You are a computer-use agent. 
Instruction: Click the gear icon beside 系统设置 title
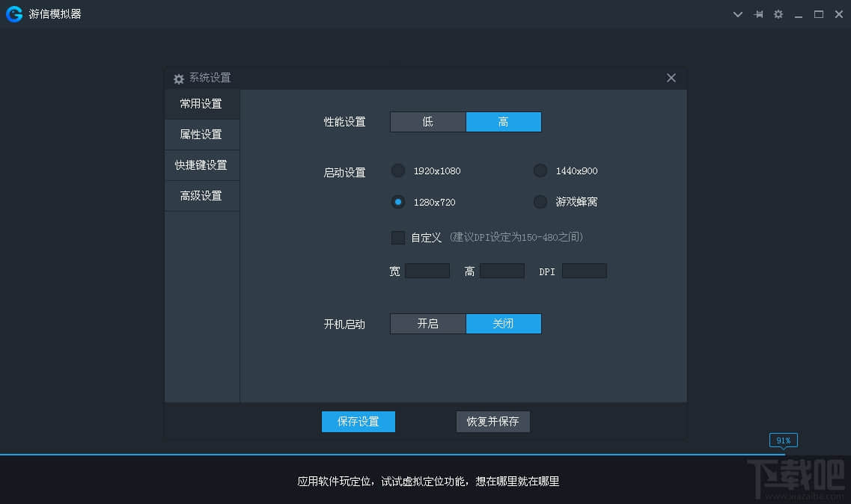tap(178, 78)
